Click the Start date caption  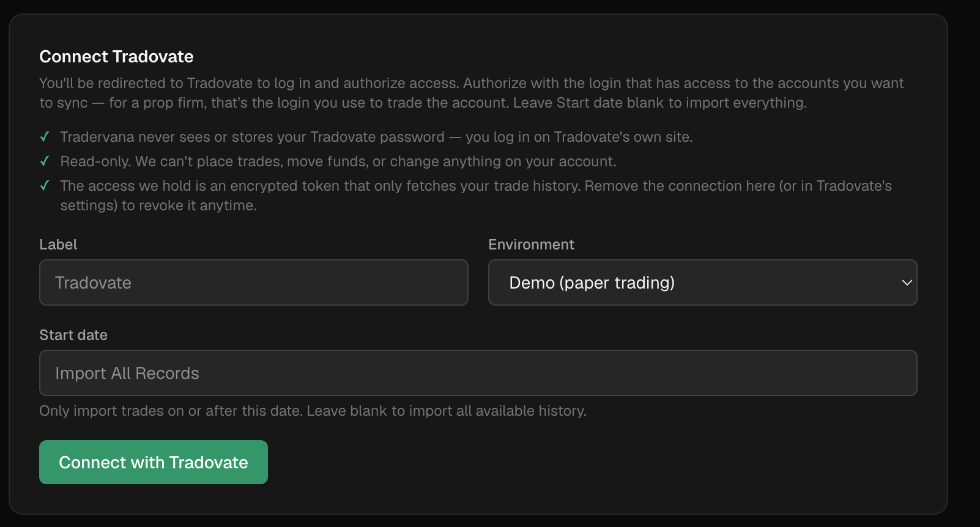[73, 335]
